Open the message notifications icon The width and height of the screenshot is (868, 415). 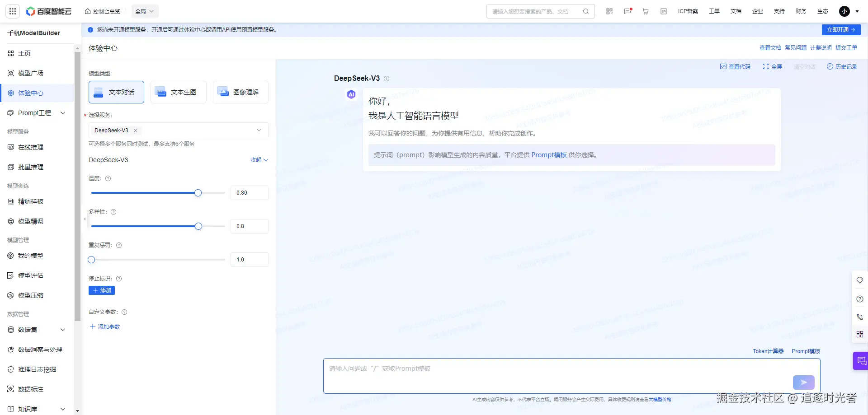(x=627, y=11)
